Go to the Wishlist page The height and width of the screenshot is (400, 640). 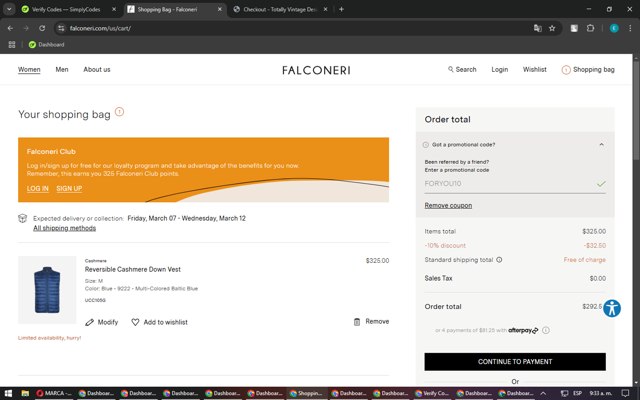click(534, 69)
